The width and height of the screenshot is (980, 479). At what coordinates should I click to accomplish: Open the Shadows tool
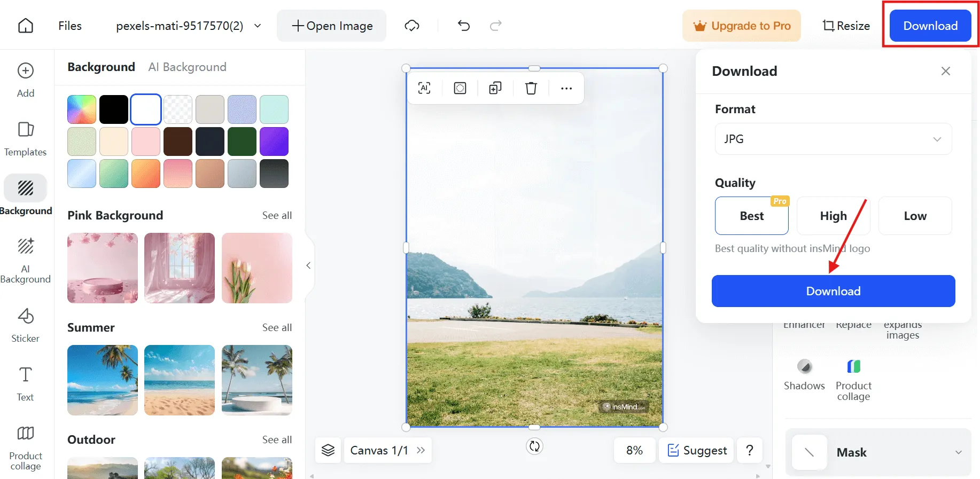click(804, 375)
